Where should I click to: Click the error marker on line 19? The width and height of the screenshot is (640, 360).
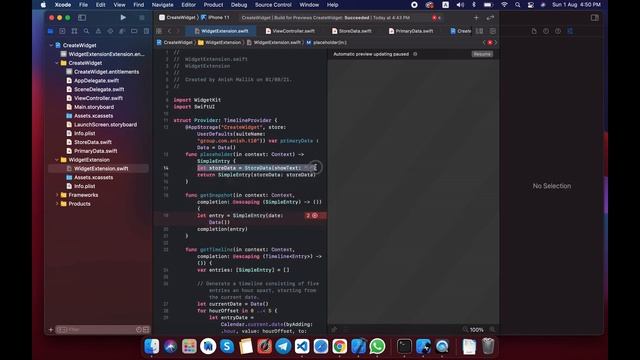point(312,216)
